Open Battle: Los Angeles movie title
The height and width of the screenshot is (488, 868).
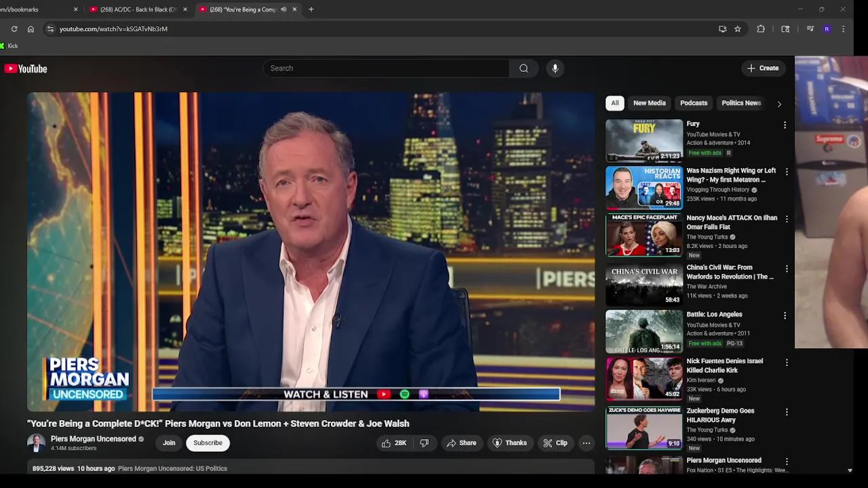coord(714,314)
